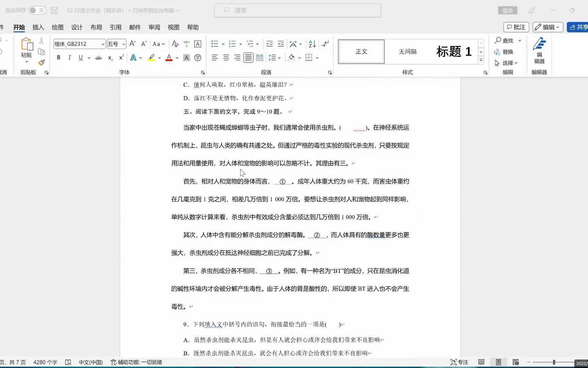Apply superscript formatting
The height and width of the screenshot is (368, 588).
pyautogui.click(x=121, y=58)
